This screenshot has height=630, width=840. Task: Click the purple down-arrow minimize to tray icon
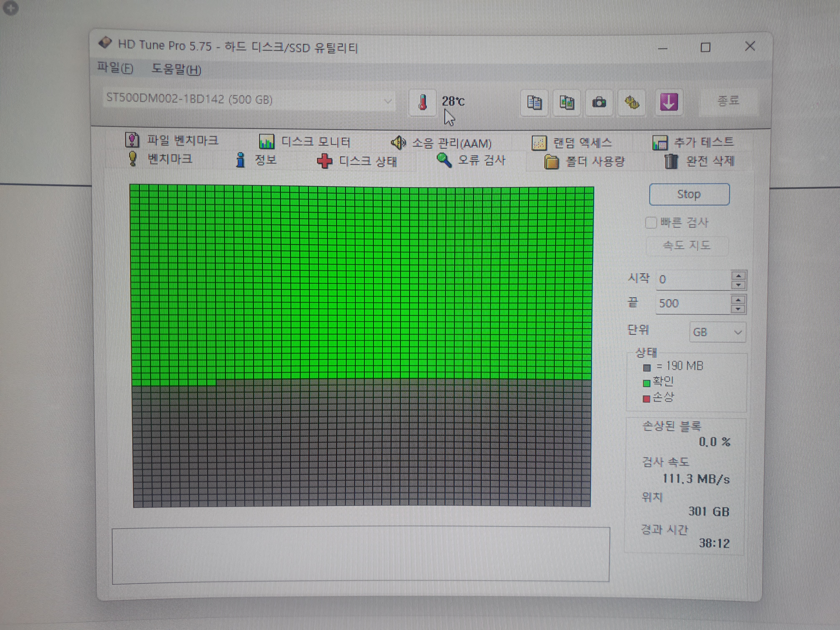[x=669, y=102]
